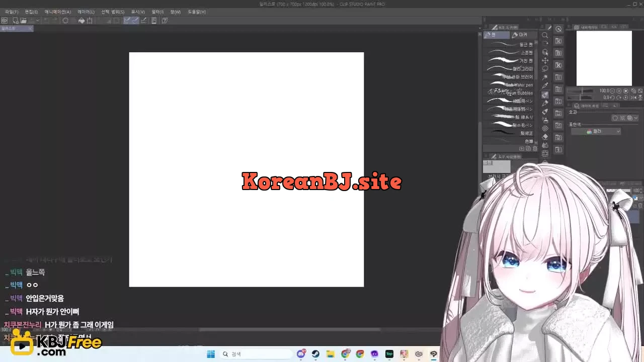644x362 pixels.
Task: Select the Decoration tool
Action: click(545, 129)
